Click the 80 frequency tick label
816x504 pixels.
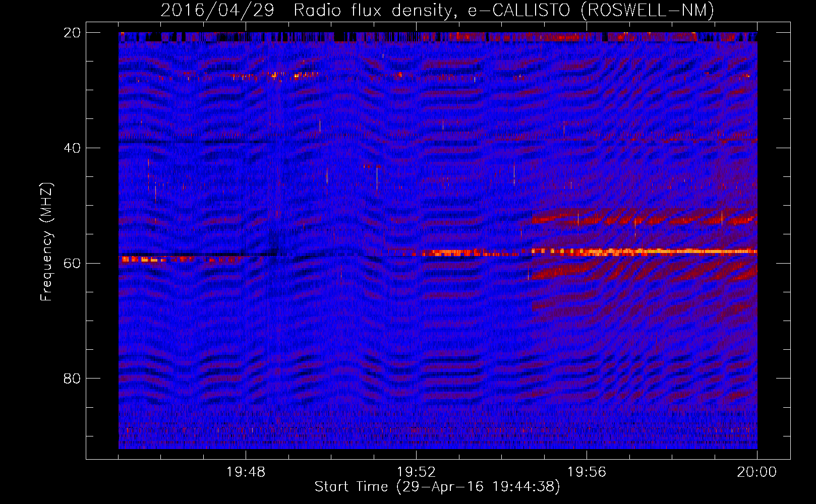[x=72, y=379]
